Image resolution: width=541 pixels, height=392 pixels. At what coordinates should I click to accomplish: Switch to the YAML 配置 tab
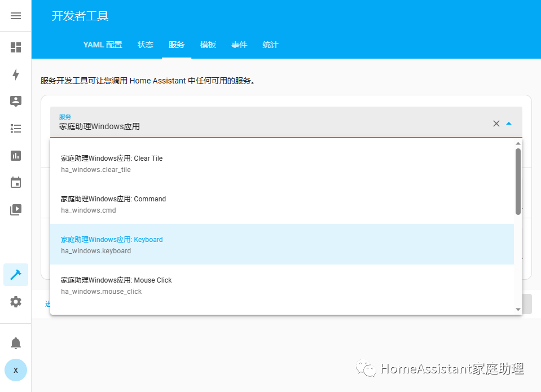coord(103,45)
